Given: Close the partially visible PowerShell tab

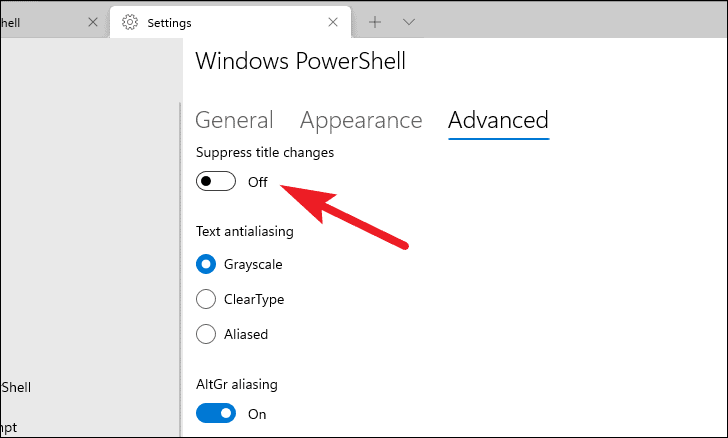Looking at the screenshot, I should point(93,22).
